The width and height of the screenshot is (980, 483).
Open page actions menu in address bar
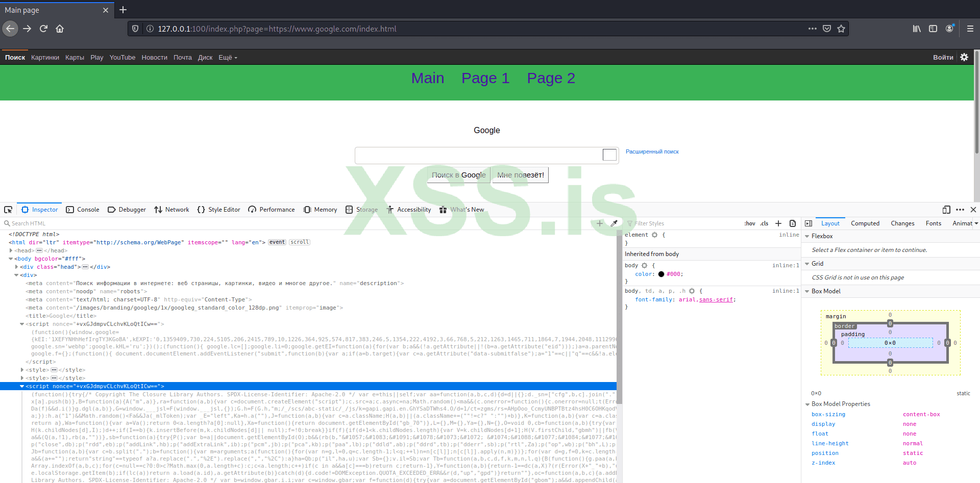813,29
